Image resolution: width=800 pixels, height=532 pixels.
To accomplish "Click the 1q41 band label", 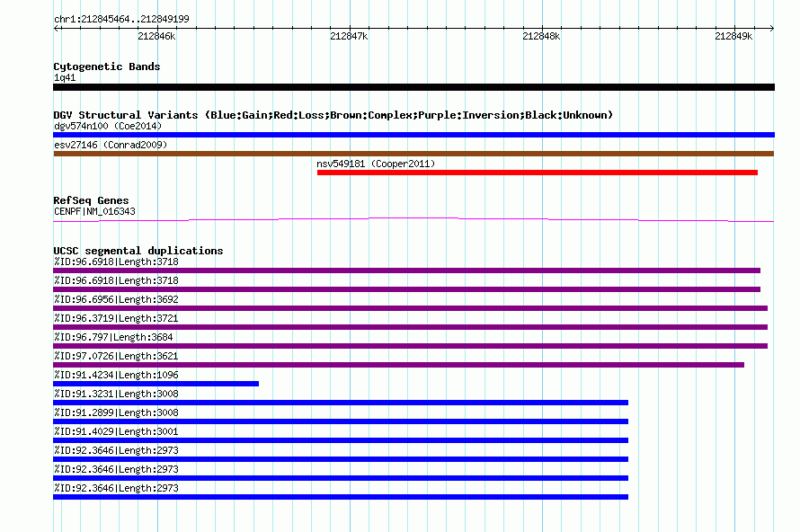I will point(65,77).
